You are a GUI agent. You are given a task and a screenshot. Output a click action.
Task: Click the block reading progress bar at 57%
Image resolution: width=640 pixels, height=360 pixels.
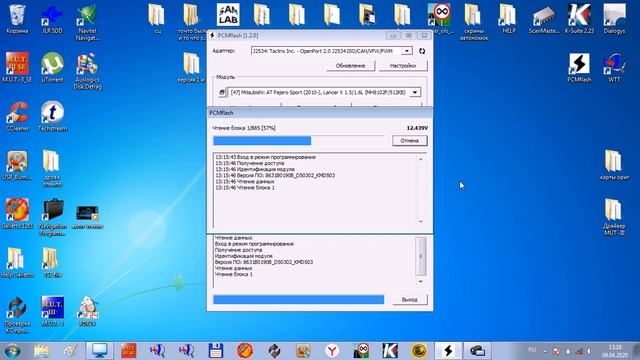[x=299, y=141]
